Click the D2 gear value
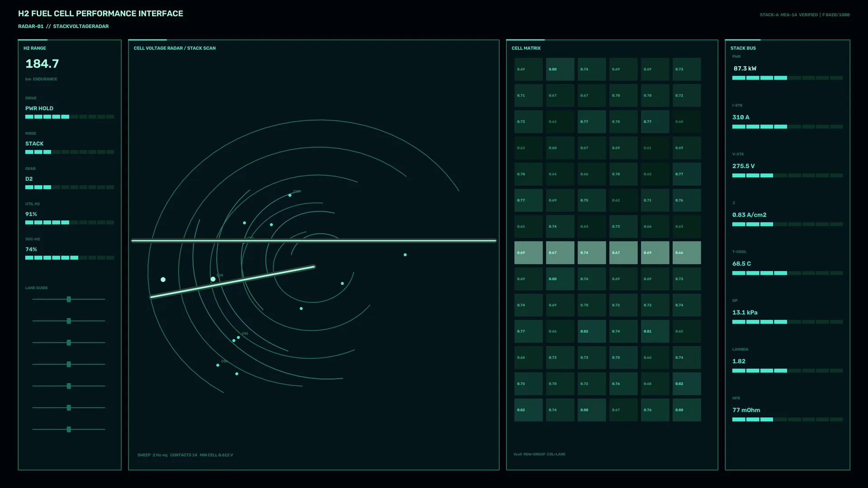Image resolution: width=868 pixels, height=488 pixels. [x=29, y=179]
